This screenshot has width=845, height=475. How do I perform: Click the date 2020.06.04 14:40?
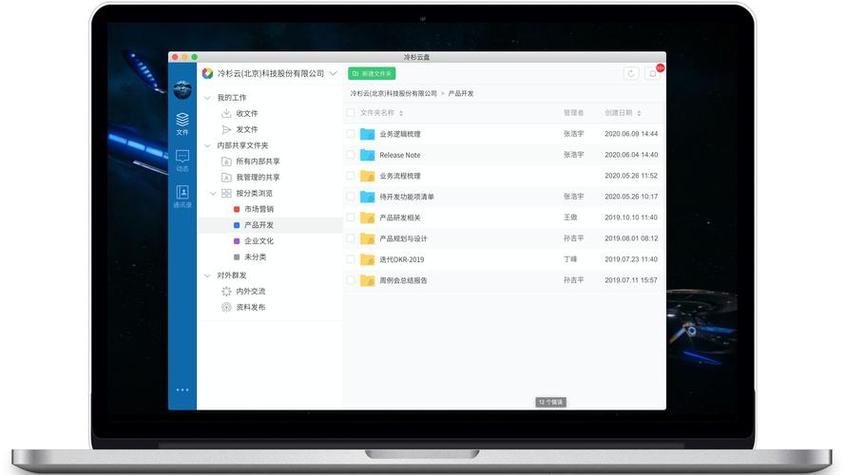tap(631, 155)
